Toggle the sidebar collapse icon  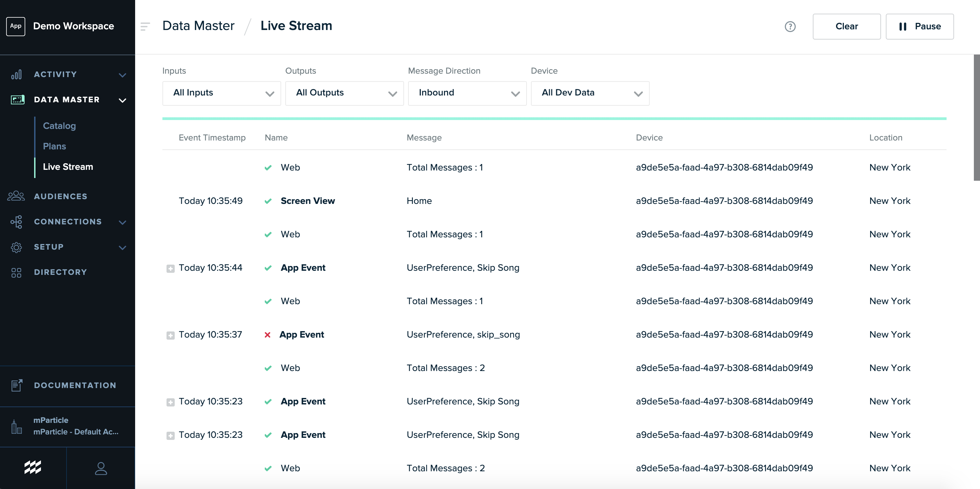pyautogui.click(x=145, y=26)
